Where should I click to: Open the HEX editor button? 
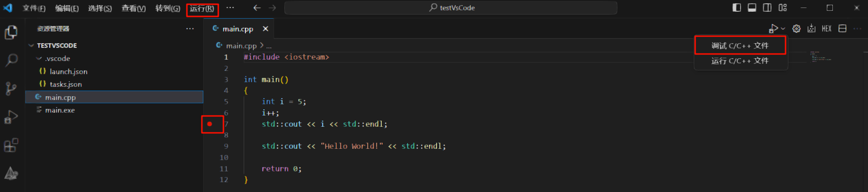827,29
